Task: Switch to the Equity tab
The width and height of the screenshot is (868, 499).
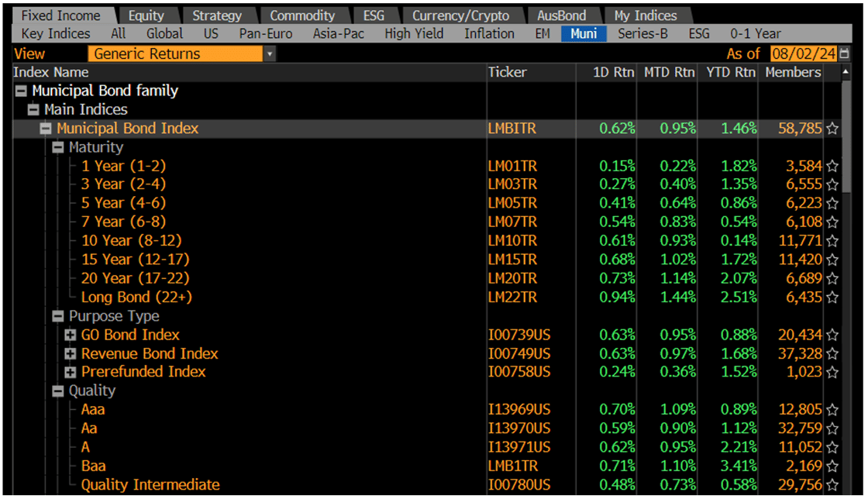Action: (x=147, y=14)
